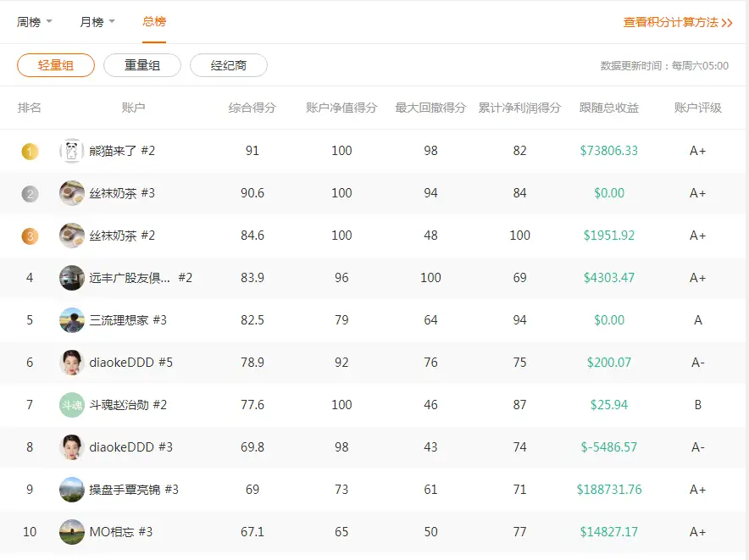The width and height of the screenshot is (749, 560).
Task: Click the bronze rank 3 medal icon
Action: click(30, 236)
